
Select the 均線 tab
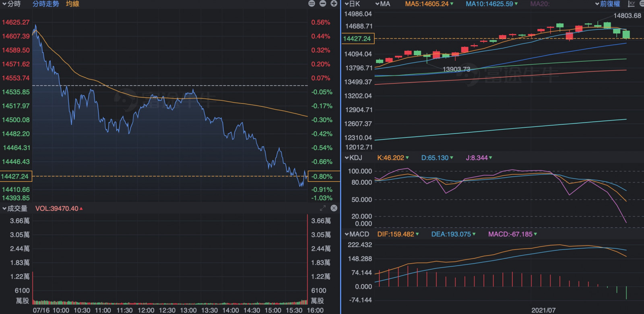(72, 4)
